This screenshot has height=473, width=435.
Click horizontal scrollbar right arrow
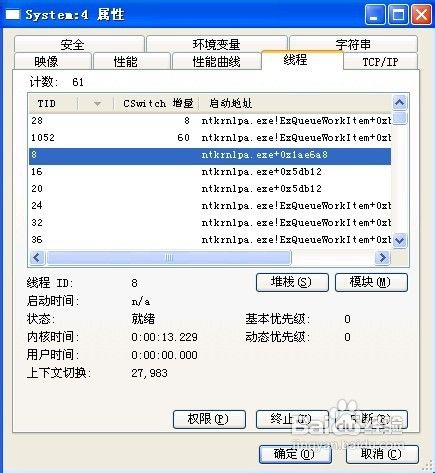point(382,257)
